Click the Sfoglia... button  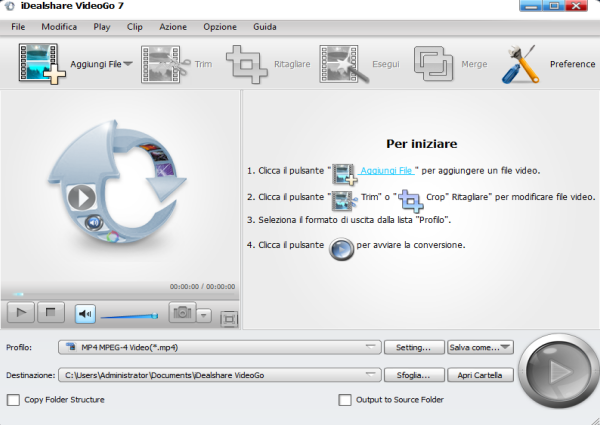[414, 375]
